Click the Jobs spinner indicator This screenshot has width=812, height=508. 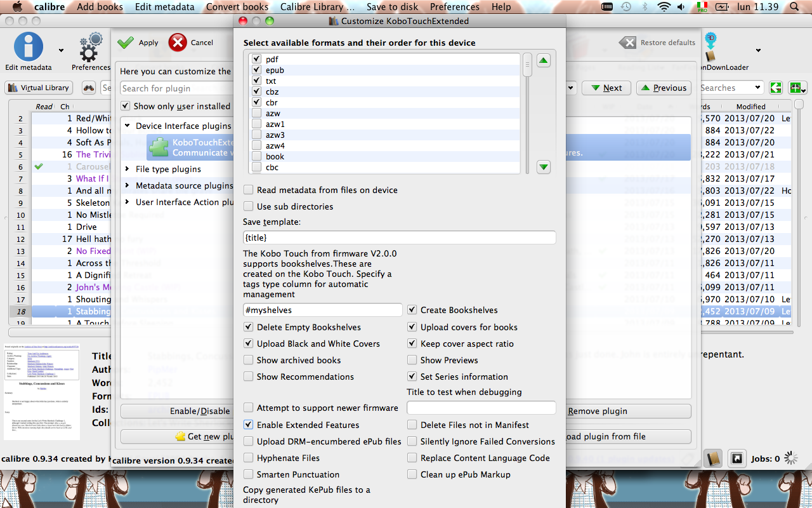pos(791,458)
